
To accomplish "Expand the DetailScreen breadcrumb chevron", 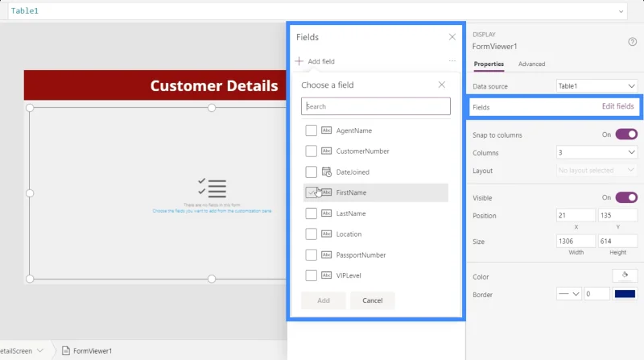I will [40, 350].
